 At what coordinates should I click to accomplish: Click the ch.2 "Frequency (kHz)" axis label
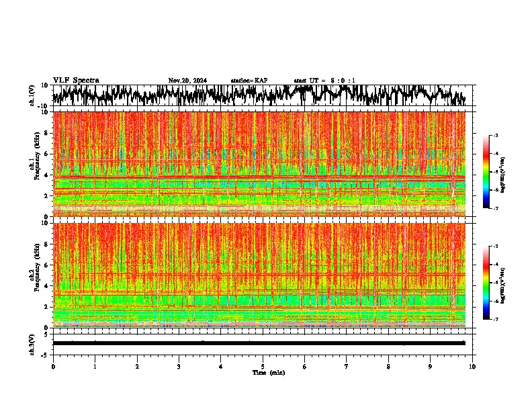[x=38, y=268]
